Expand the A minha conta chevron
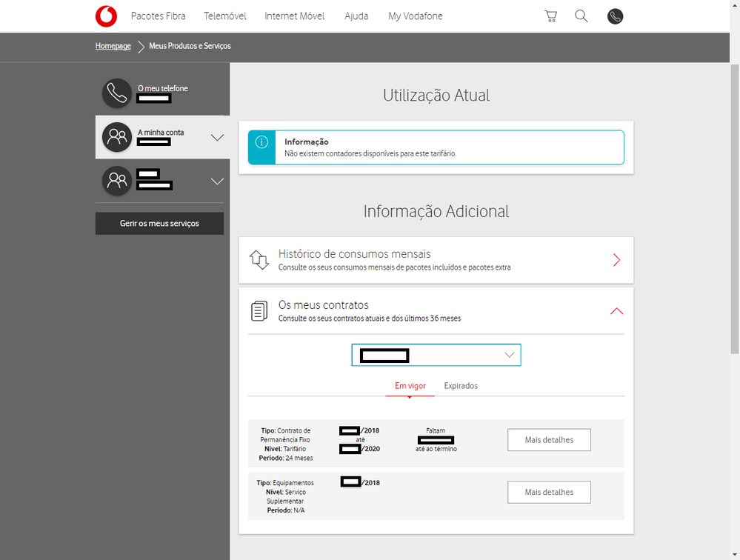The image size is (740, 560). [217, 137]
